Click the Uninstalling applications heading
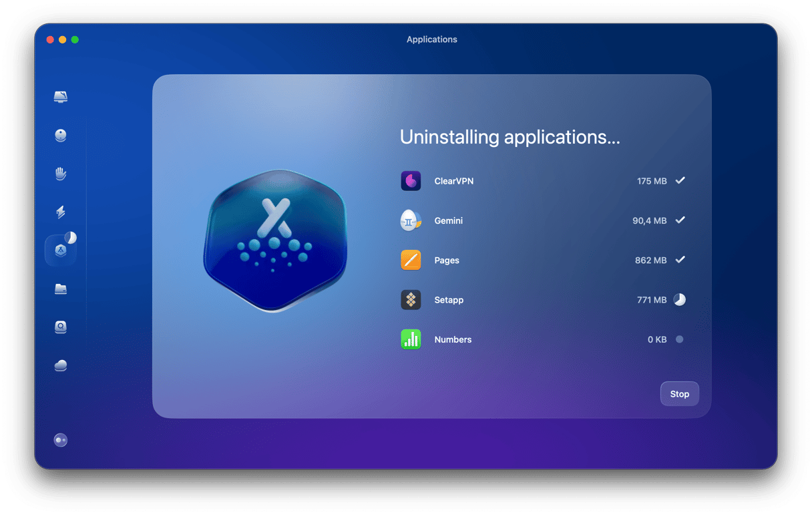Image resolution: width=812 pixels, height=515 pixels. pos(510,137)
